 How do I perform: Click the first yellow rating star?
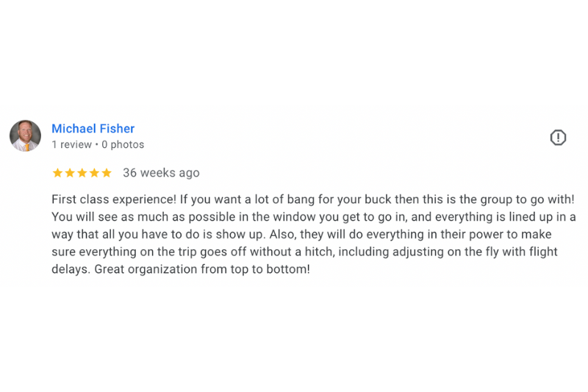tap(57, 174)
